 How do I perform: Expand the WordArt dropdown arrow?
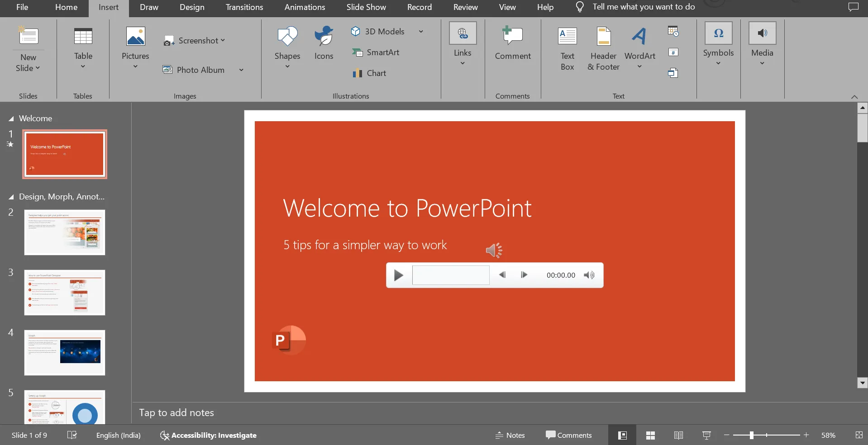[x=639, y=66]
